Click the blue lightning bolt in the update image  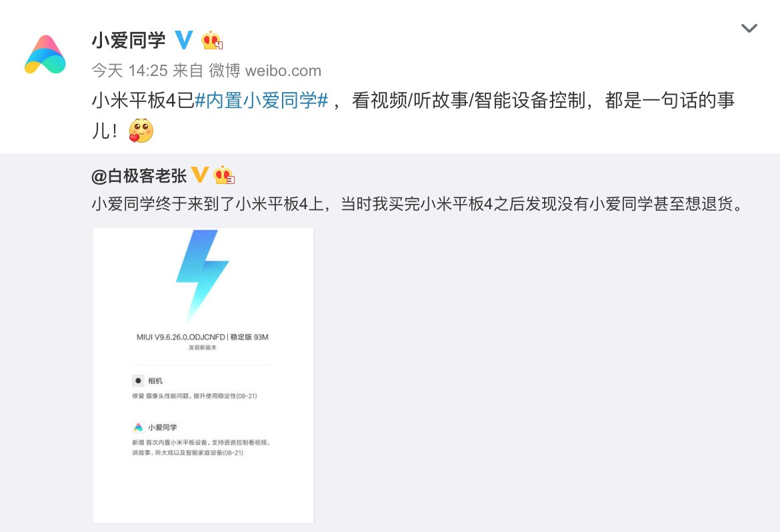point(202,275)
